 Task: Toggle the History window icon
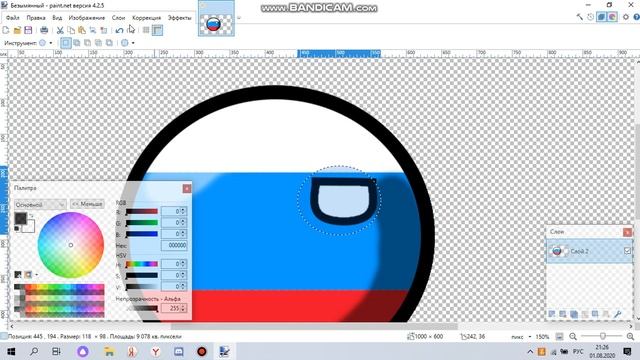click(x=591, y=17)
